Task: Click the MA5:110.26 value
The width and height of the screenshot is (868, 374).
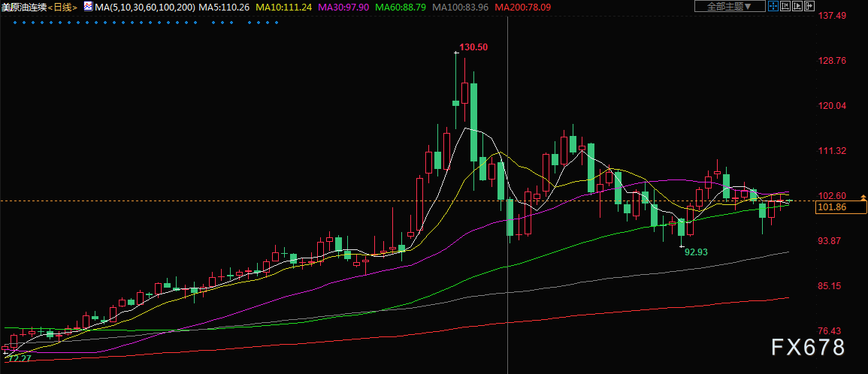Action: (224, 8)
